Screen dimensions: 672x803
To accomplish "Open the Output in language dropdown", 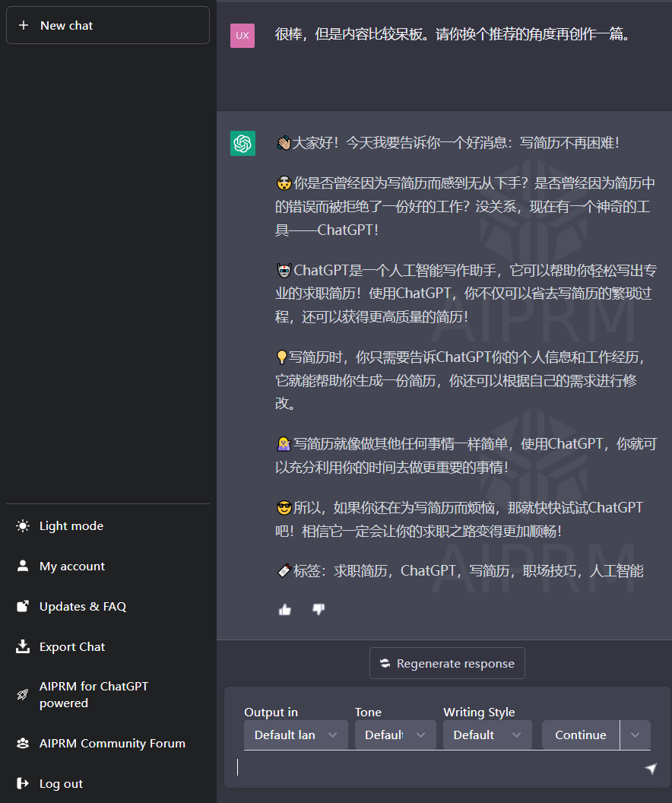I will (295, 735).
